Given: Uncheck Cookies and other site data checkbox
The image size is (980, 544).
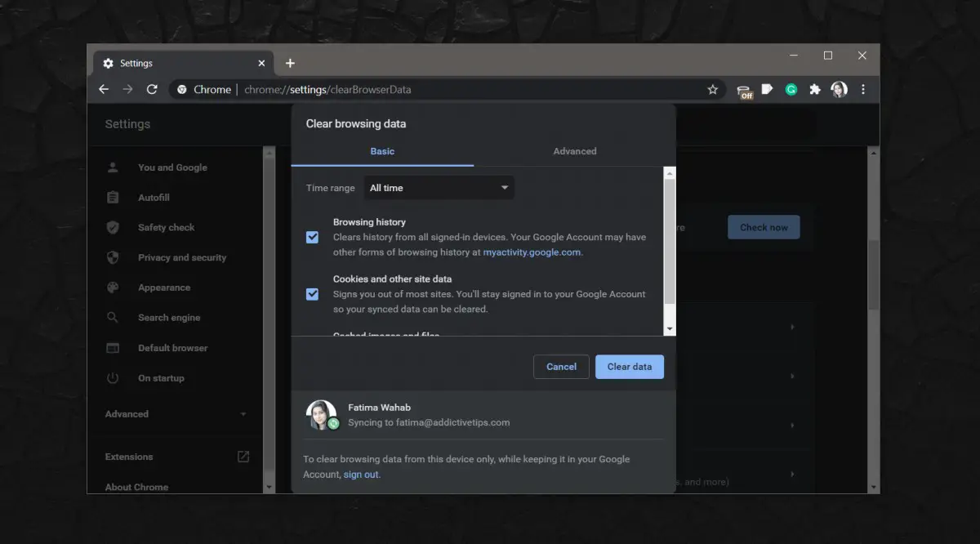Looking at the screenshot, I should click(x=312, y=294).
